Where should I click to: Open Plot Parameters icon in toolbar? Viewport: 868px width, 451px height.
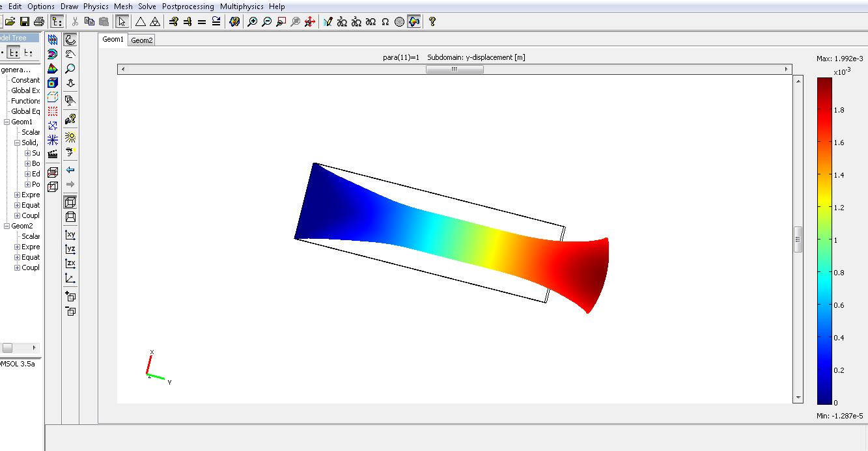234,21
